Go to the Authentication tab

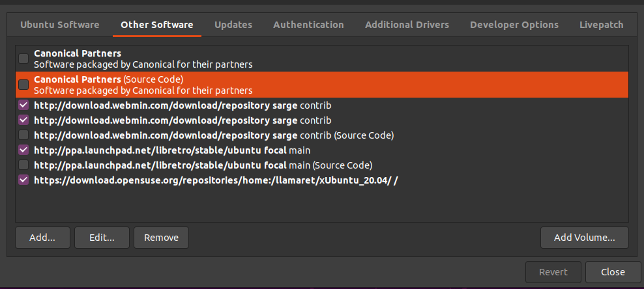308,25
